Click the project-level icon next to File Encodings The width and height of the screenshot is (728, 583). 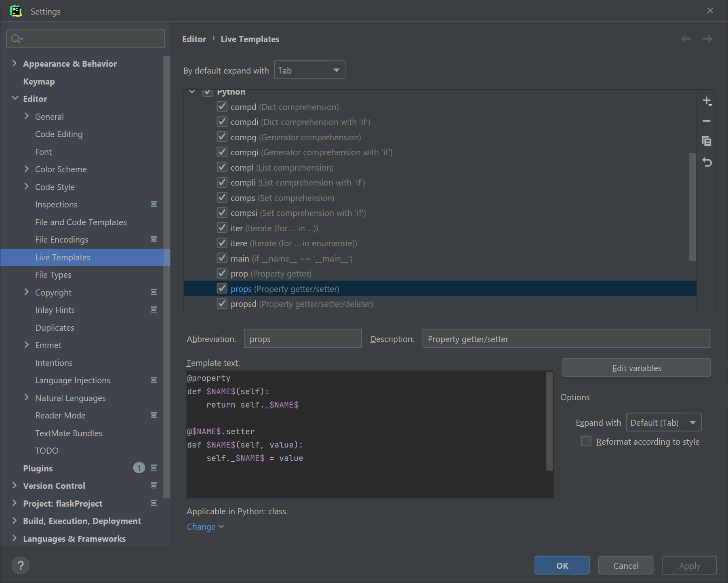tap(154, 239)
